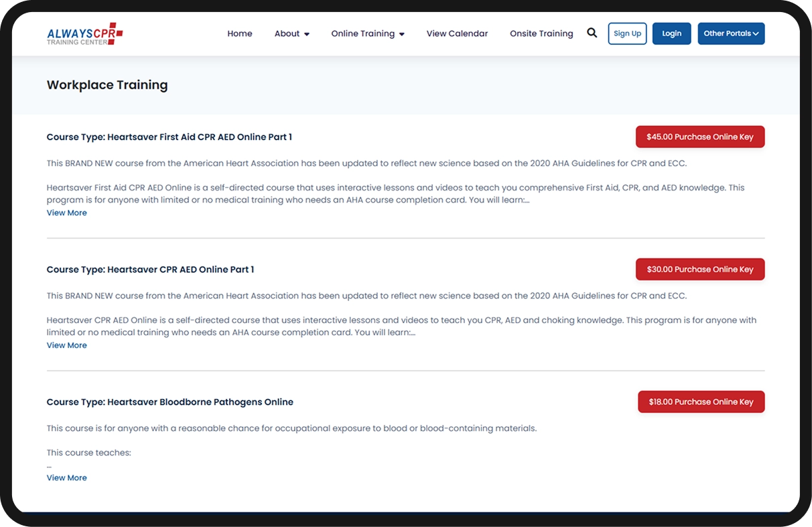Screen dimensions: 812x527
Task: Open the Always CPR logo homepage
Action: click(x=84, y=34)
